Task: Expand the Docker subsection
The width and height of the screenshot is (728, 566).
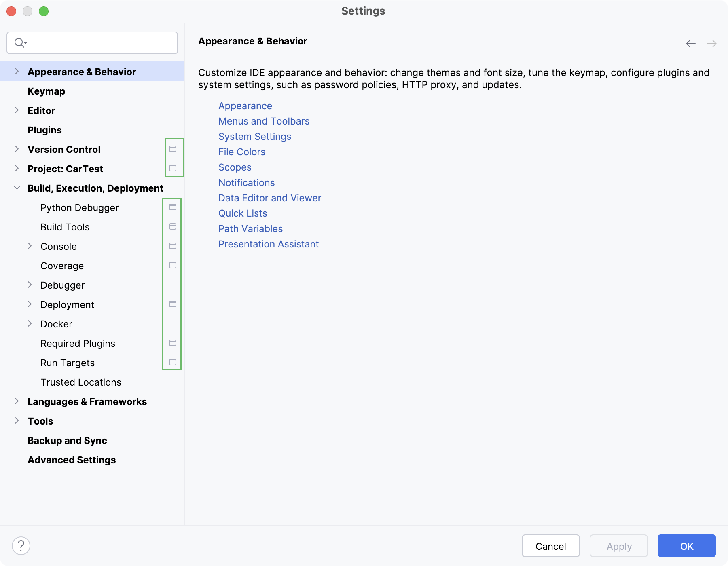Action: click(x=30, y=323)
